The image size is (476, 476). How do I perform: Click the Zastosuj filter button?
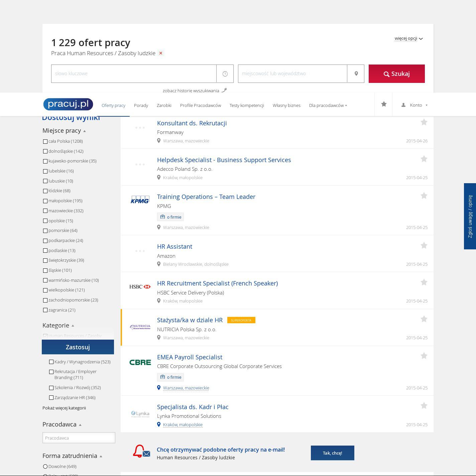pyautogui.click(x=78, y=347)
